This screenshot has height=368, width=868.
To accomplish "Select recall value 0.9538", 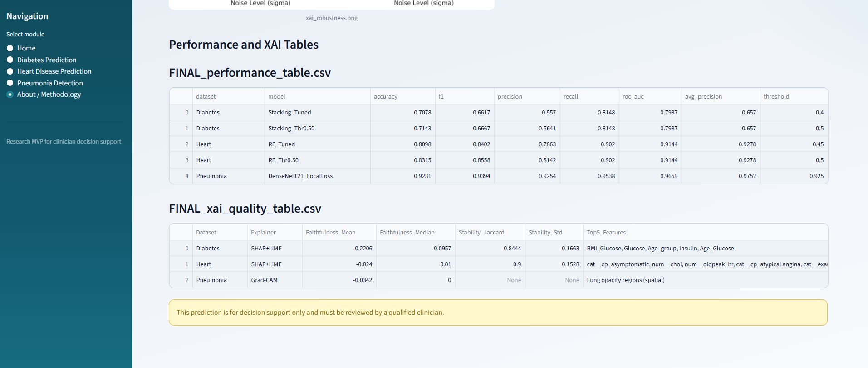I will [589, 176].
